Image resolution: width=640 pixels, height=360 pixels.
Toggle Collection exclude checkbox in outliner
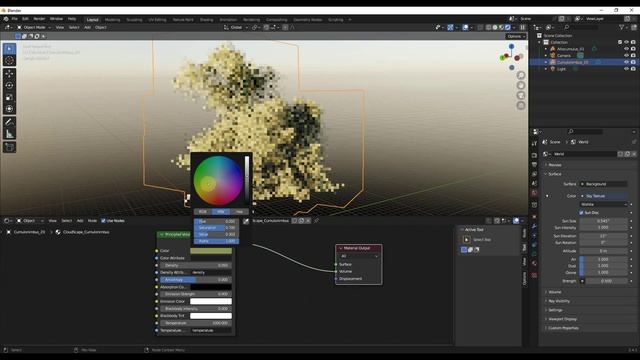click(620, 42)
